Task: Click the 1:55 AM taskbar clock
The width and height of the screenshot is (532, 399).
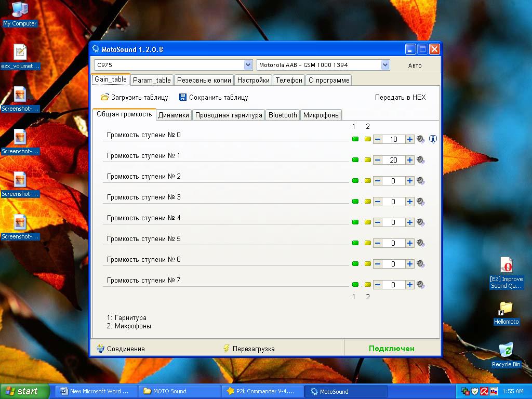Action: coord(513,391)
